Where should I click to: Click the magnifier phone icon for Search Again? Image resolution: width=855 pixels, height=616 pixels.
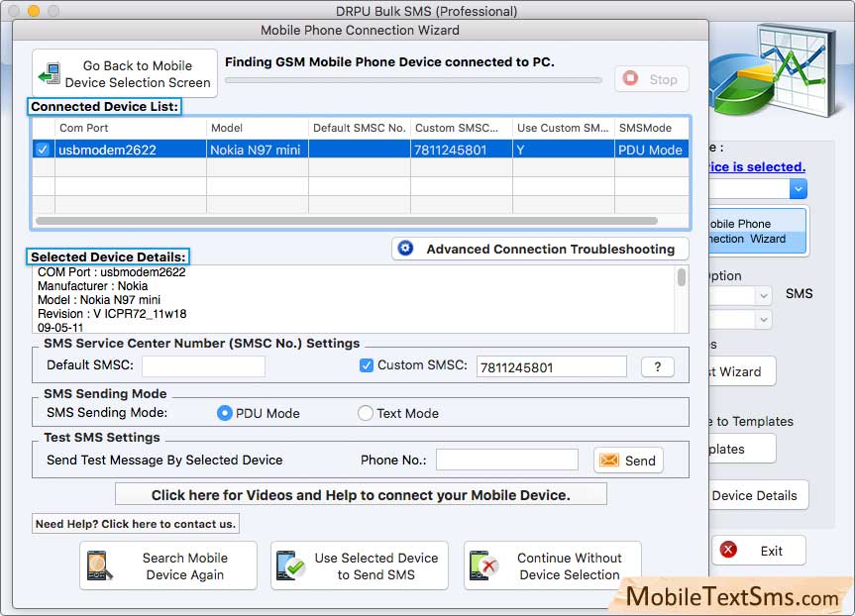click(x=99, y=565)
